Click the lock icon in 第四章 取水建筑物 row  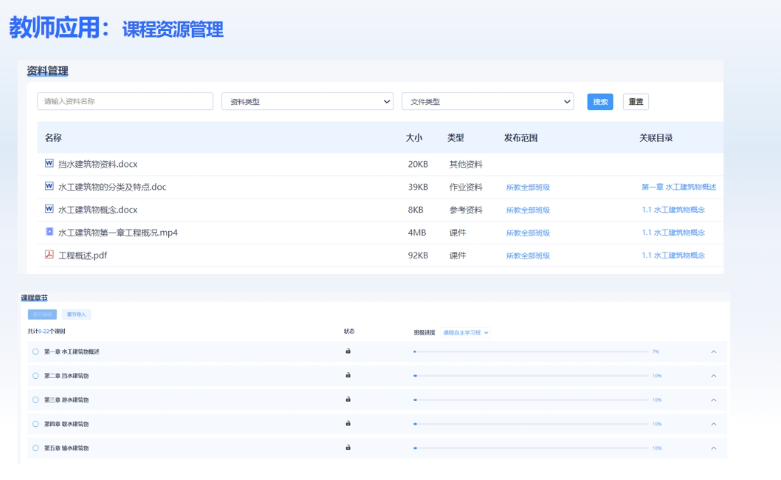click(348, 424)
